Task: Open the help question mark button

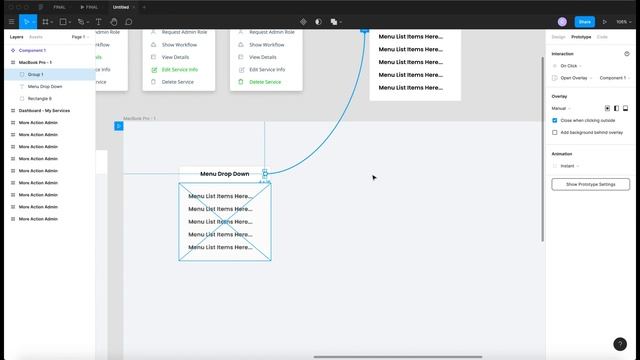Action: click(620, 344)
